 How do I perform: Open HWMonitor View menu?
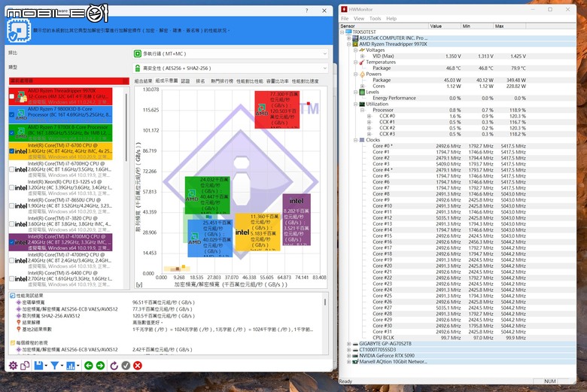(359, 19)
